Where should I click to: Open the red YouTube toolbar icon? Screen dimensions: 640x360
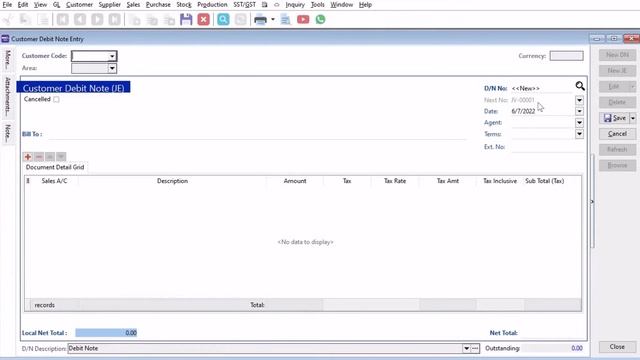click(303, 20)
